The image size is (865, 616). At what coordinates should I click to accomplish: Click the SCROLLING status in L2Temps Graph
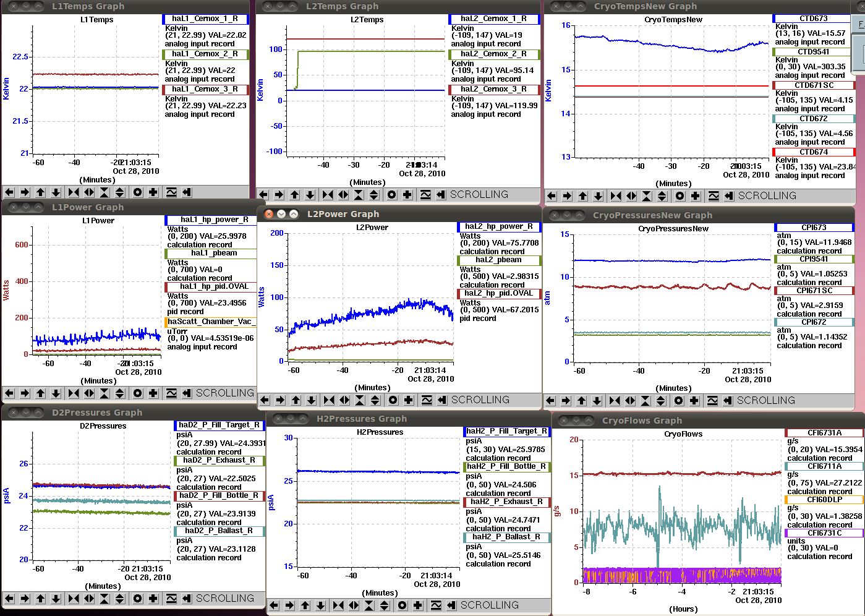tap(479, 195)
